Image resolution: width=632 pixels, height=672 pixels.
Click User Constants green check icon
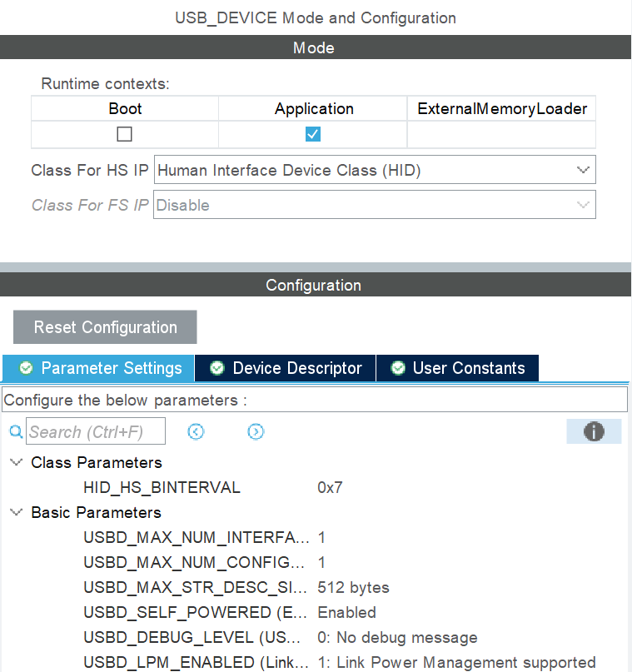click(x=398, y=368)
